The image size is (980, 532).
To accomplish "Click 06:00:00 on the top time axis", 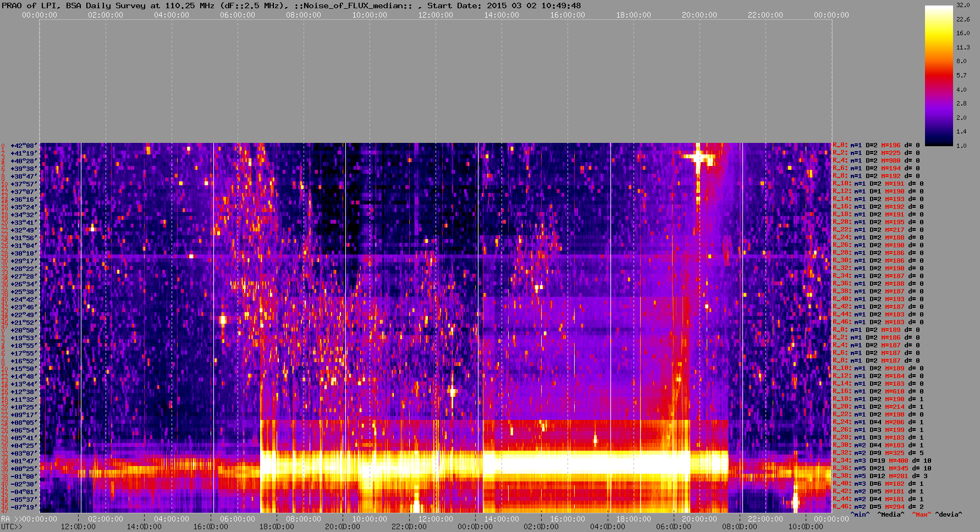I will point(238,15).
